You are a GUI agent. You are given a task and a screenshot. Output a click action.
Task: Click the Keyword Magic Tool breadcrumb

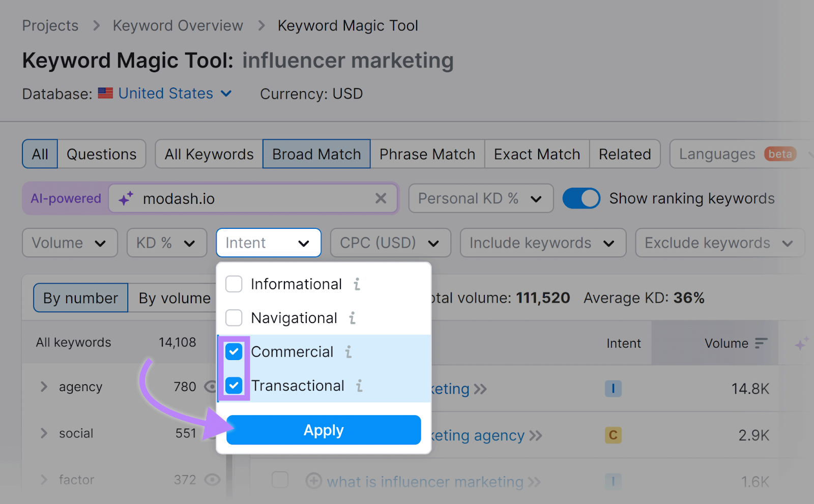coord(348,25)
